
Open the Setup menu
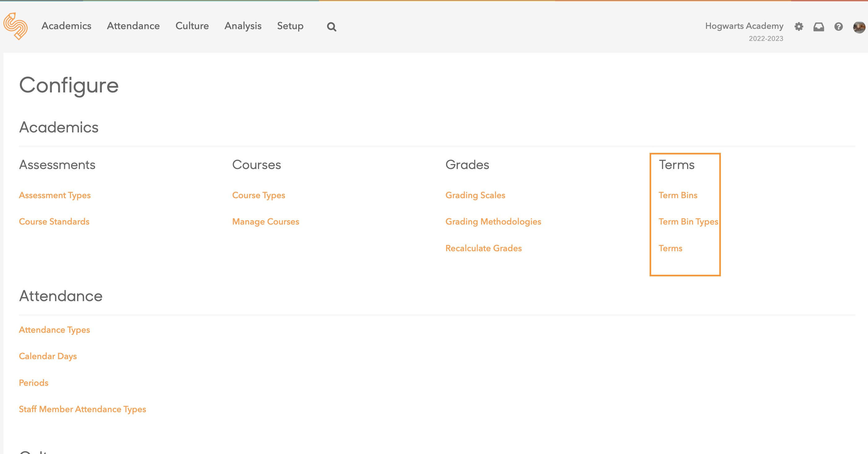290,26
